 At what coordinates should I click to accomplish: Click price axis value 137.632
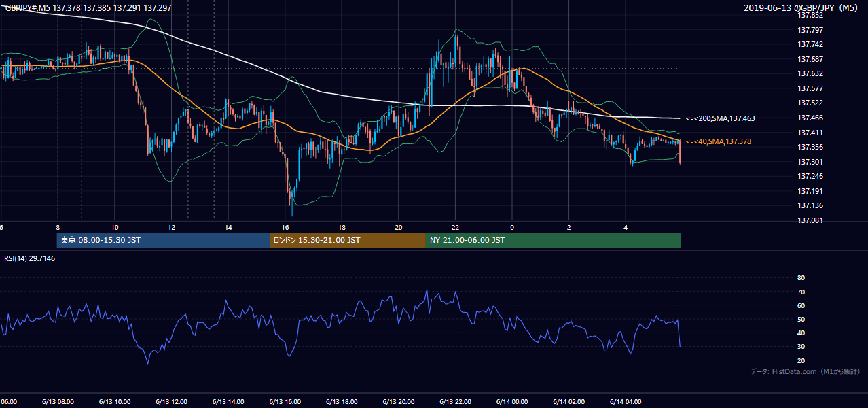pos(810,73)
